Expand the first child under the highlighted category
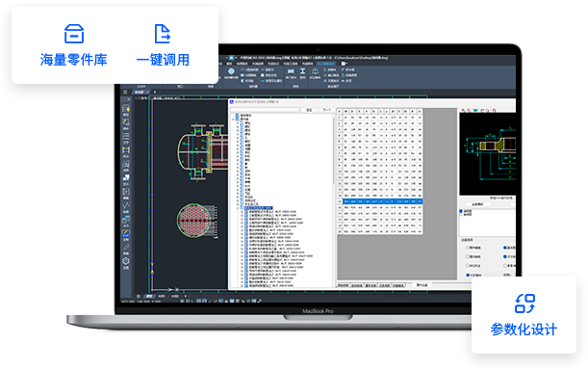 pyautogui.click(x=242, y=211)
